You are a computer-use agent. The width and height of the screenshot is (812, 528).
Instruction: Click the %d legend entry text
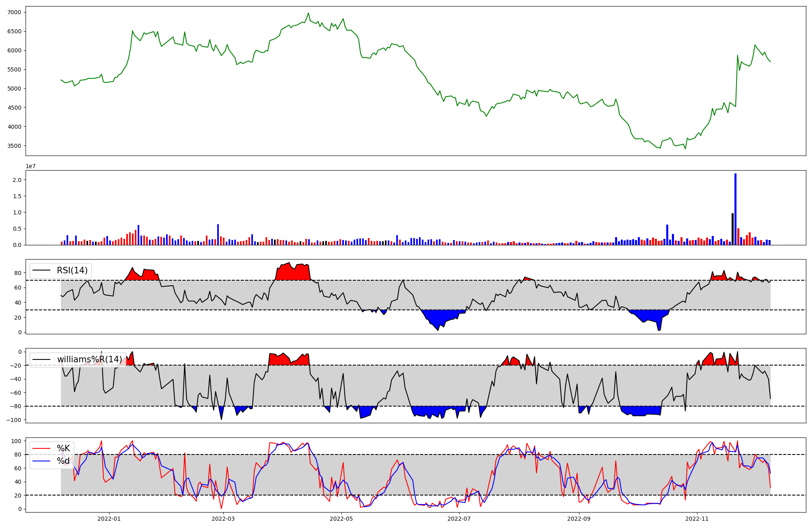(63, 461)
